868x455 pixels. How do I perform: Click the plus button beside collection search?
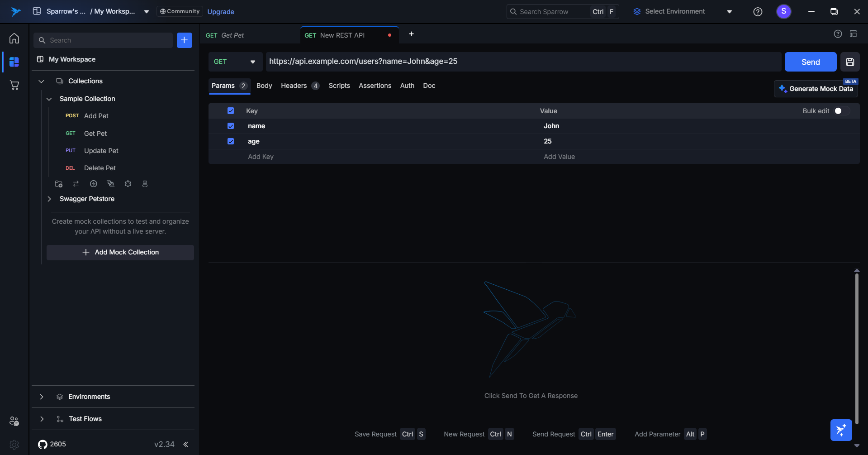(x=184, y=40)
